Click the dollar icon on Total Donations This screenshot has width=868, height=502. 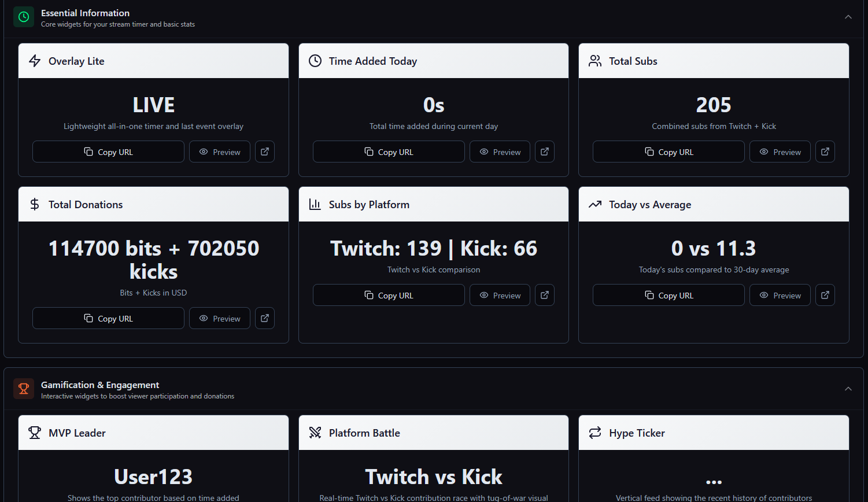35,204
